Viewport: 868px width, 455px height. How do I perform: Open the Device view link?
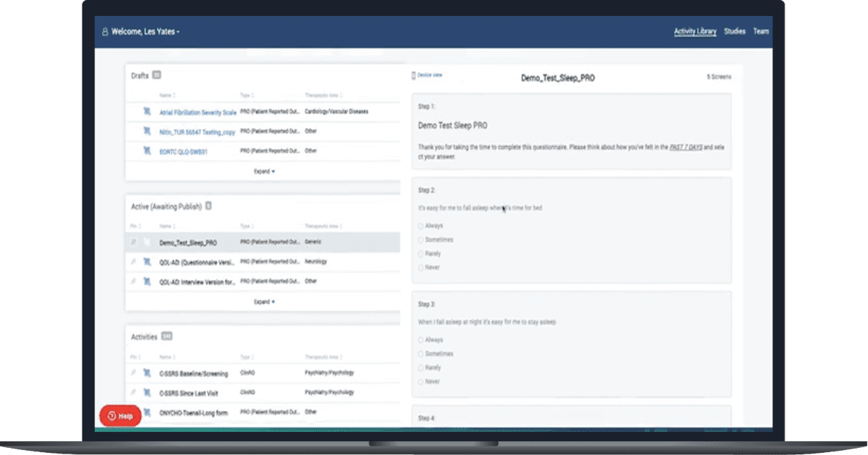[427, 75]
